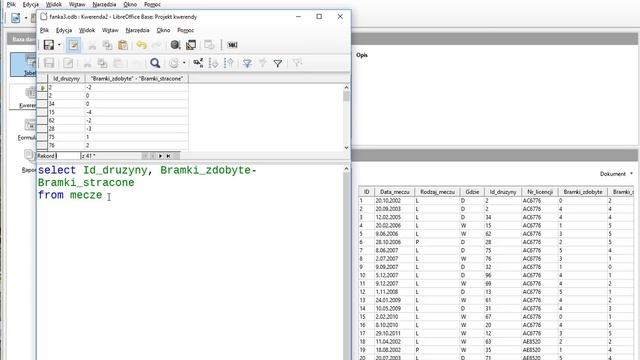Go to the first record
The height and width of the screenshot is (360, 640).
[x=144, y=156]
